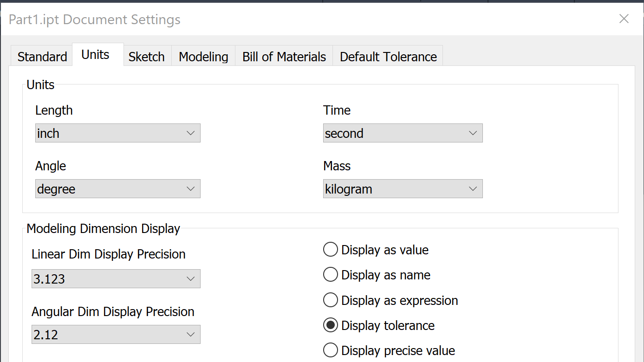Switch to Default Tolerance tab
Image resolution: width=644 pixels, height=362 pixels.
point(388,57)
